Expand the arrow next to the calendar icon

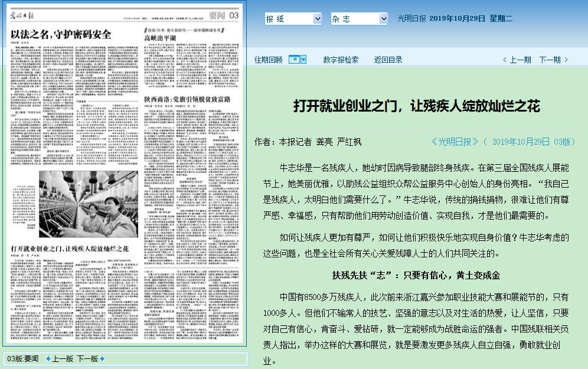(x=303, y=60)
